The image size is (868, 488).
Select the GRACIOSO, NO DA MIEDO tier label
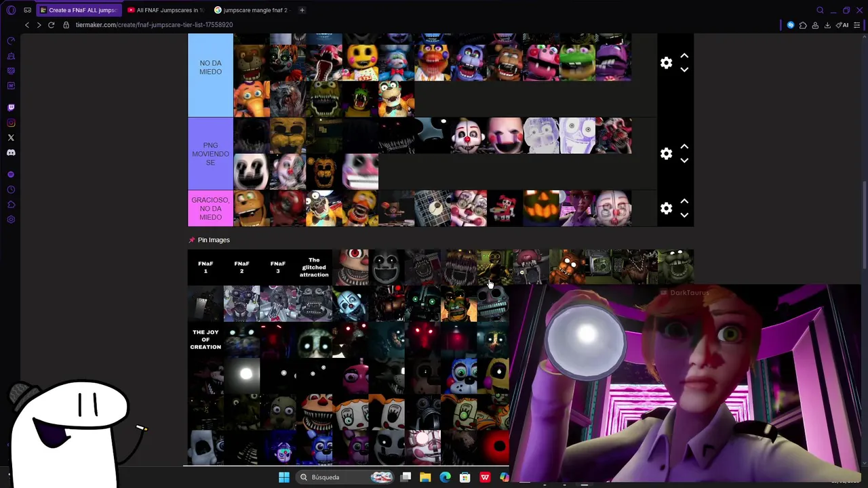click(210, 209)
